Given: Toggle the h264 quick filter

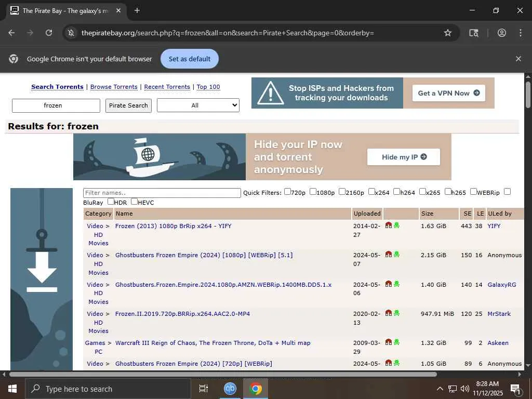Looking at the screenshot, I should pyautogui.click(x=396, y=192).
